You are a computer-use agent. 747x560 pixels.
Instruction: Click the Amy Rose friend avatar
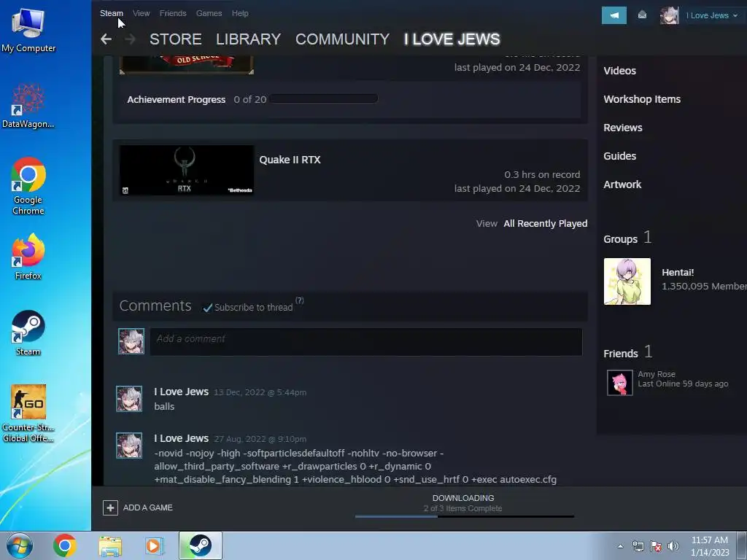coord(620,383)
